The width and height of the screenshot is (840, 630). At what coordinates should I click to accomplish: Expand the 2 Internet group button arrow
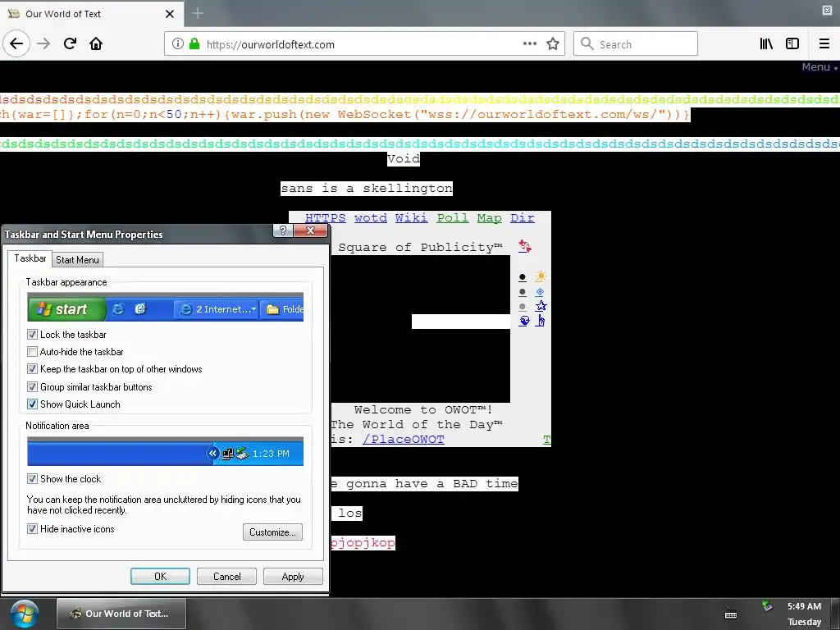(x=253, y=309)
